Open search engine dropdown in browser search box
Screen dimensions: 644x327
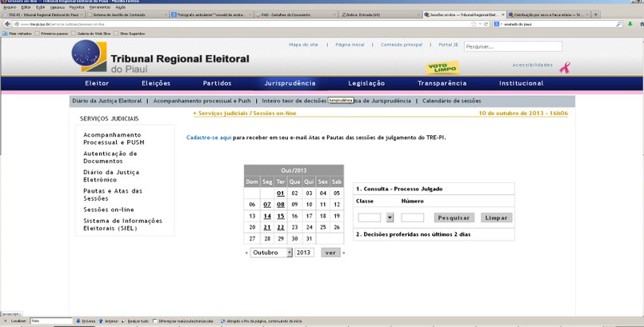(498, 24)
